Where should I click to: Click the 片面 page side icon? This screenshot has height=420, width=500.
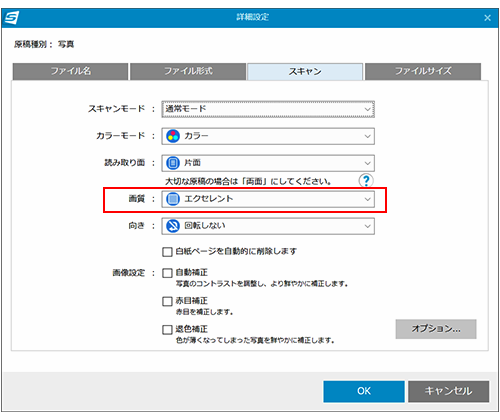coord(173,163)
